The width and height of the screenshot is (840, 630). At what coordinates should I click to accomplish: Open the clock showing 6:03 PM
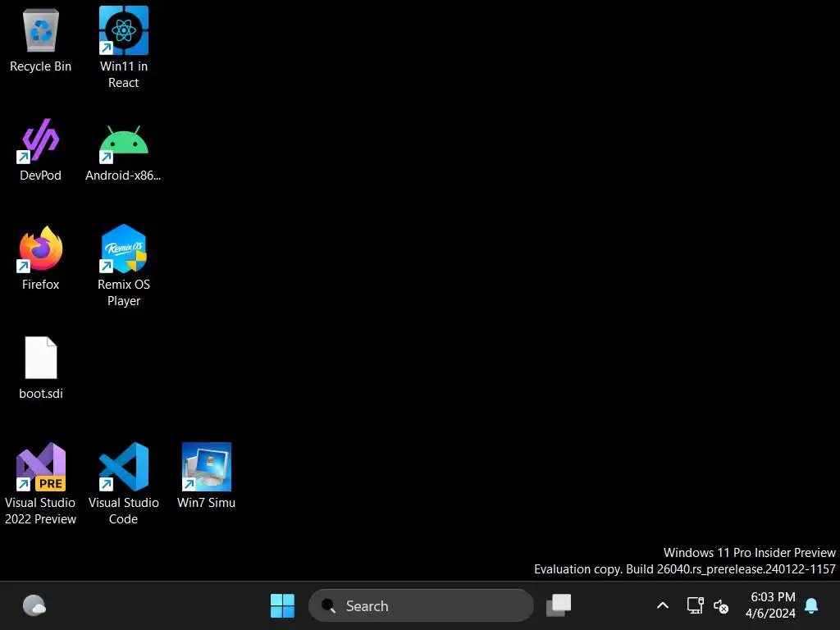pos(770,605)
